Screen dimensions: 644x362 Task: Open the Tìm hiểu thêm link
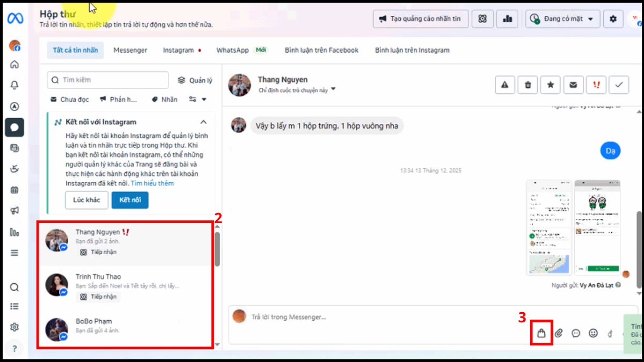coord(152,183)
